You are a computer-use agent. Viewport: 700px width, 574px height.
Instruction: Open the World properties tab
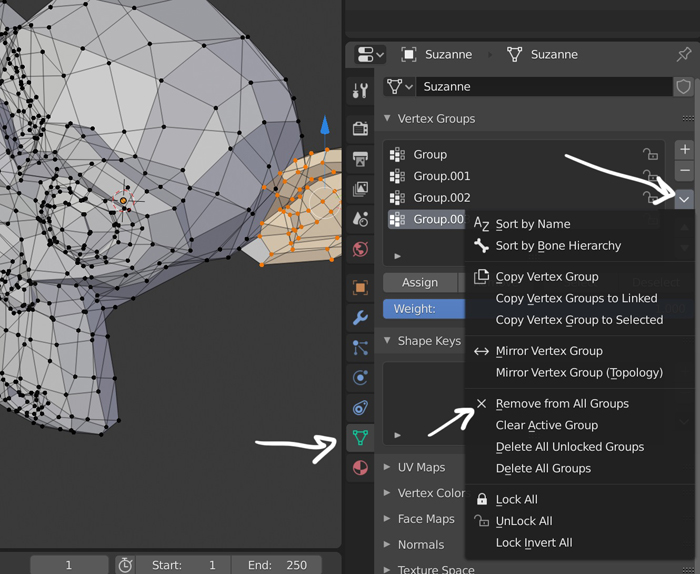point(360,249)
